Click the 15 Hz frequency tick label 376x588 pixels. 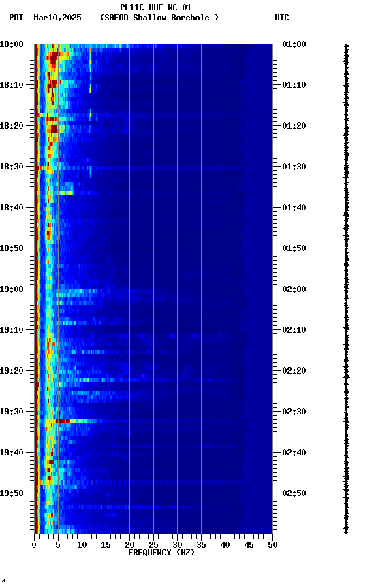106,545
